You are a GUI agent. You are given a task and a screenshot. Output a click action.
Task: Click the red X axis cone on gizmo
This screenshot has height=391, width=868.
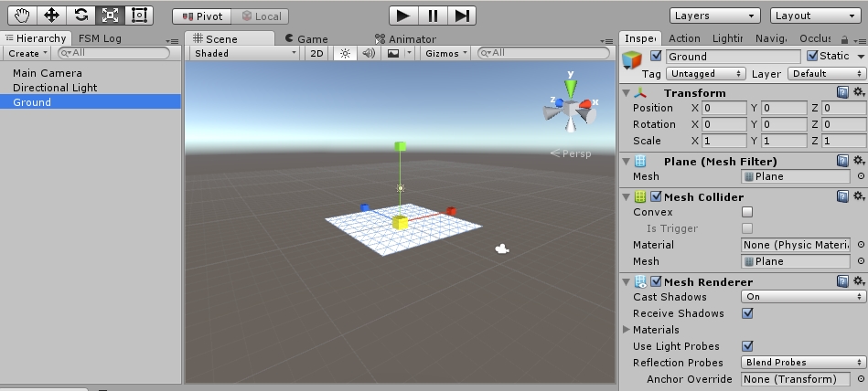(x=586, y=104)
